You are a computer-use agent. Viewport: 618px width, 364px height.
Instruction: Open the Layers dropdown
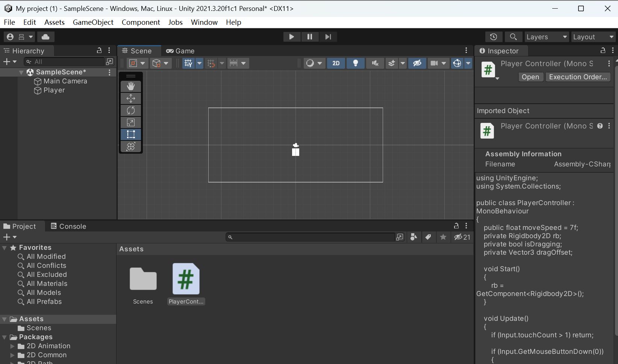tap(547, 37)
